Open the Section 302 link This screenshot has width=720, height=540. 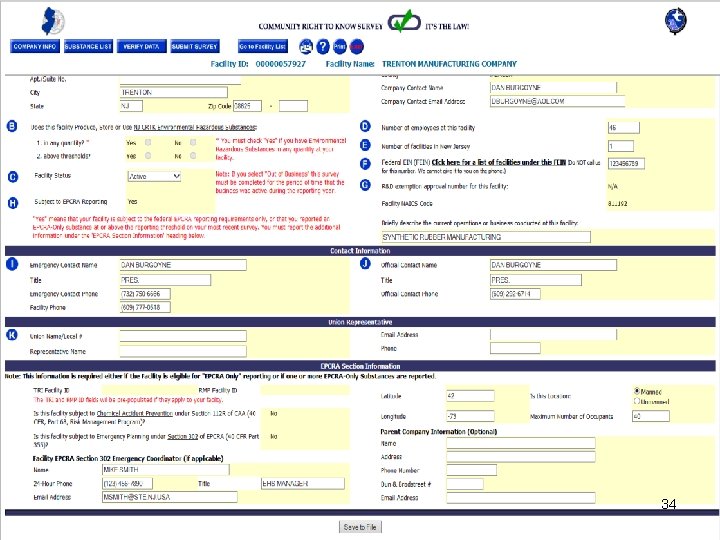click(x=182, y=436)
